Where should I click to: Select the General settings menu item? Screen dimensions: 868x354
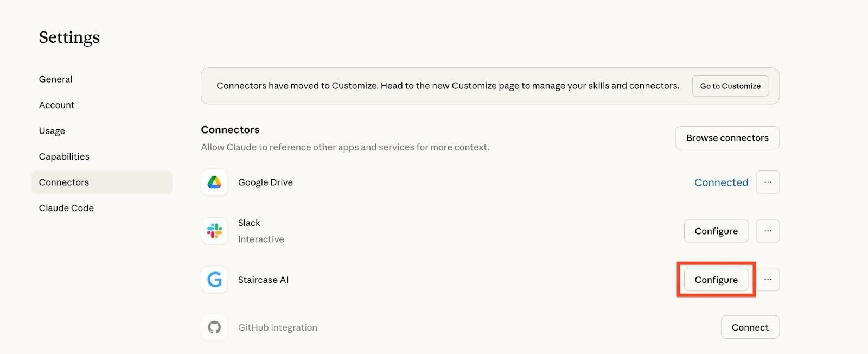pyautogui.click(x=55, y=79)
